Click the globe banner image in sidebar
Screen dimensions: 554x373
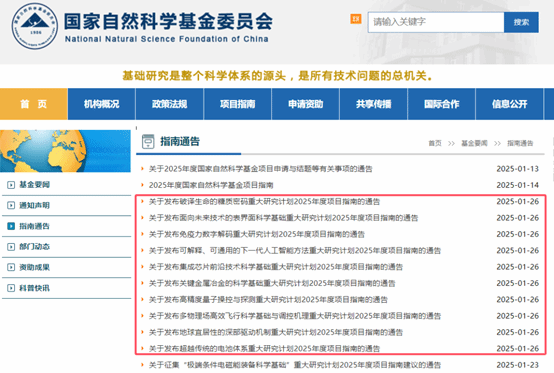point(65,151)
